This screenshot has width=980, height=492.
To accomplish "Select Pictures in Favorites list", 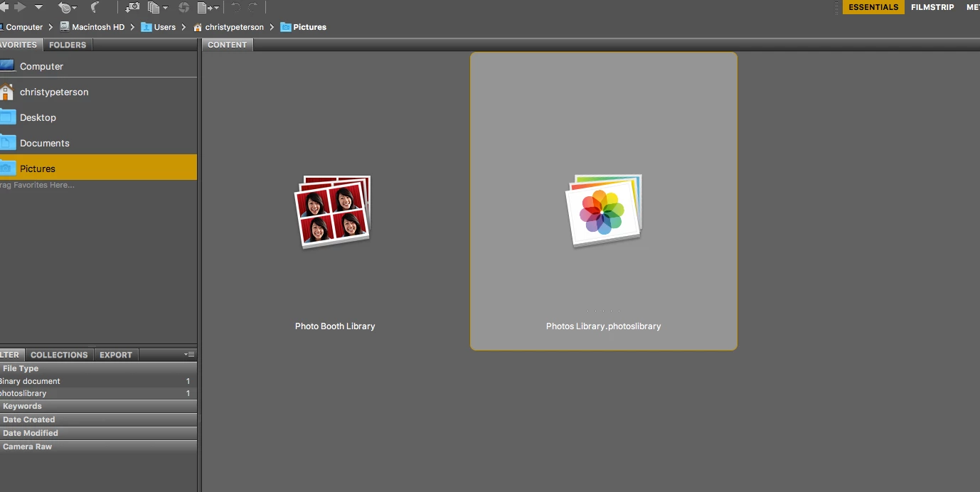I will click(x=98, y=168).
